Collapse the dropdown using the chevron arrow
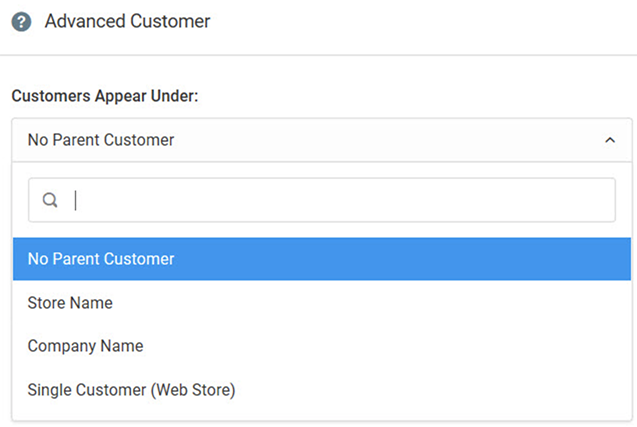Viewport: 637px width, 427px height. coord(610,141)
